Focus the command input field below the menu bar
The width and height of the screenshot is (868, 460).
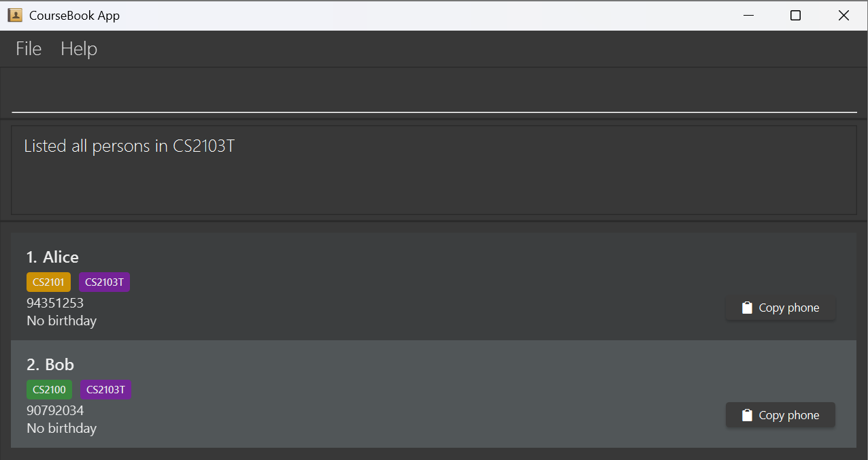pyautogui.click(x=434, y=95)
